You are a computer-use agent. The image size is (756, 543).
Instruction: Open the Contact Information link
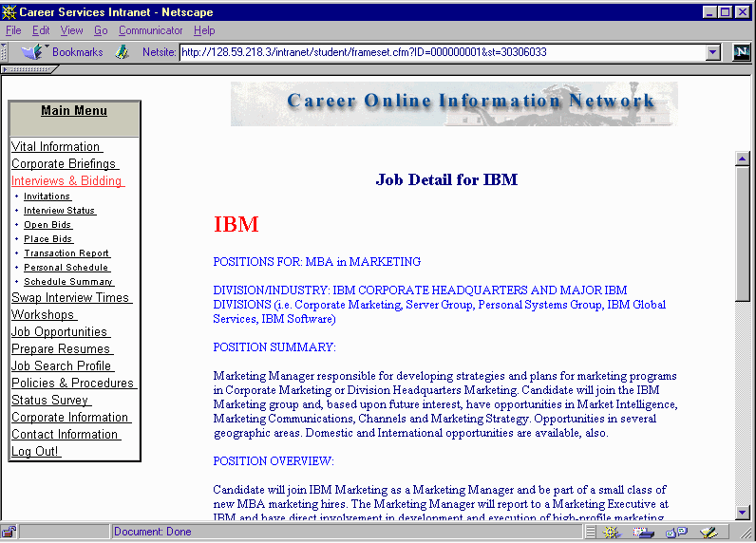(x=66, y=435)
